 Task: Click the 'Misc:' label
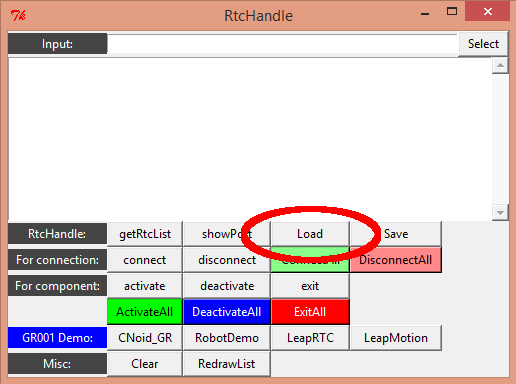tap(57, 364)
